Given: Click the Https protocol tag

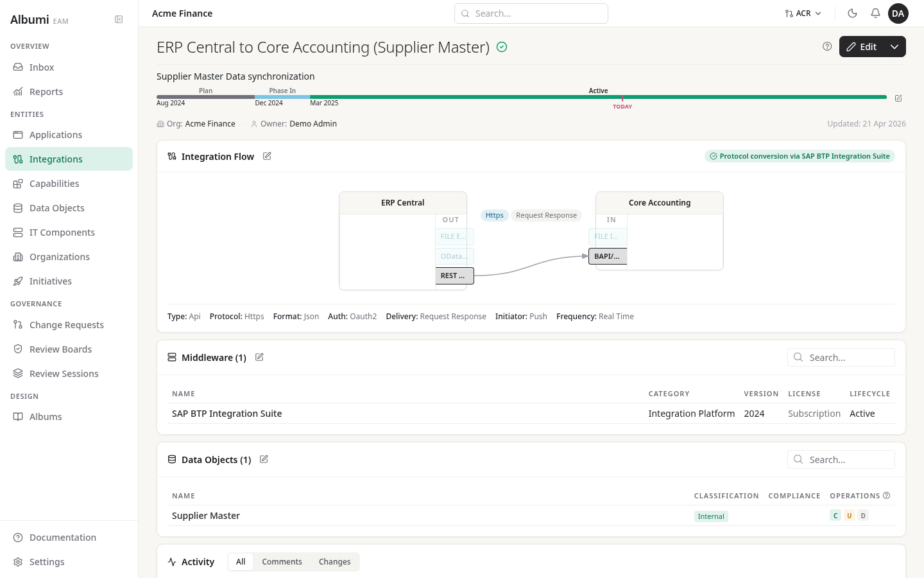Looking at the screenshot, I should point(495,215).
